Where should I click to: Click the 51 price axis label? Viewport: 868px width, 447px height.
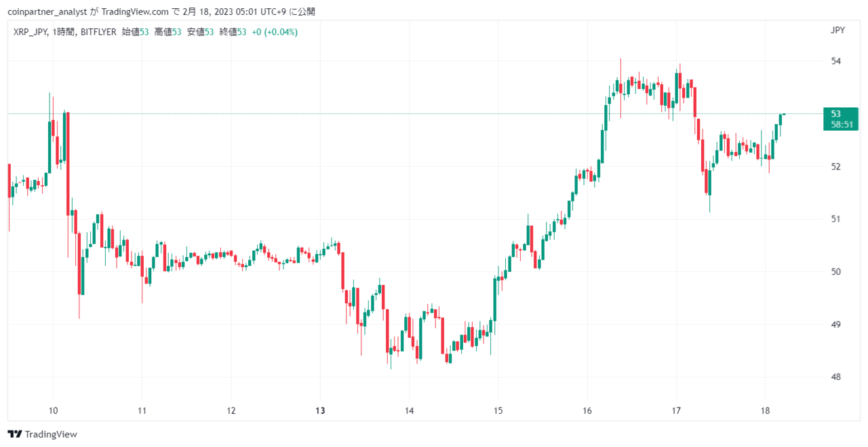click(835, 219)
